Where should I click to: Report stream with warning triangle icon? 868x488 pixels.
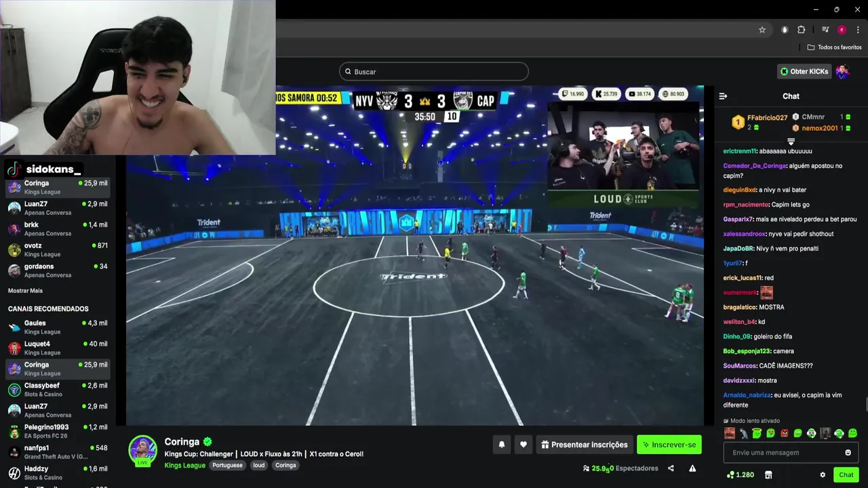coord(692,468)
